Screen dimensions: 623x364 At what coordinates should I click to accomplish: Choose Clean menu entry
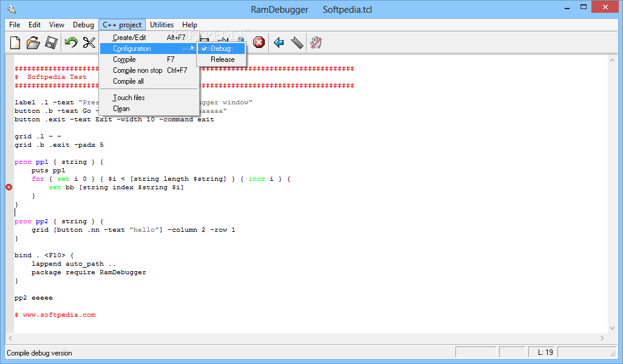(x=149, y=109)
